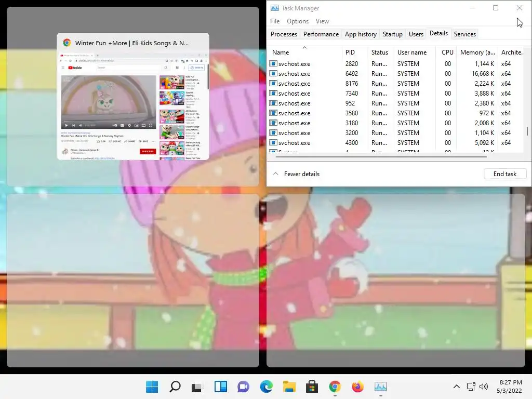The width and height of the screenshot is (532, 399).
Task: Click process icon of PID 2820 row
Action: click(273, 63)
